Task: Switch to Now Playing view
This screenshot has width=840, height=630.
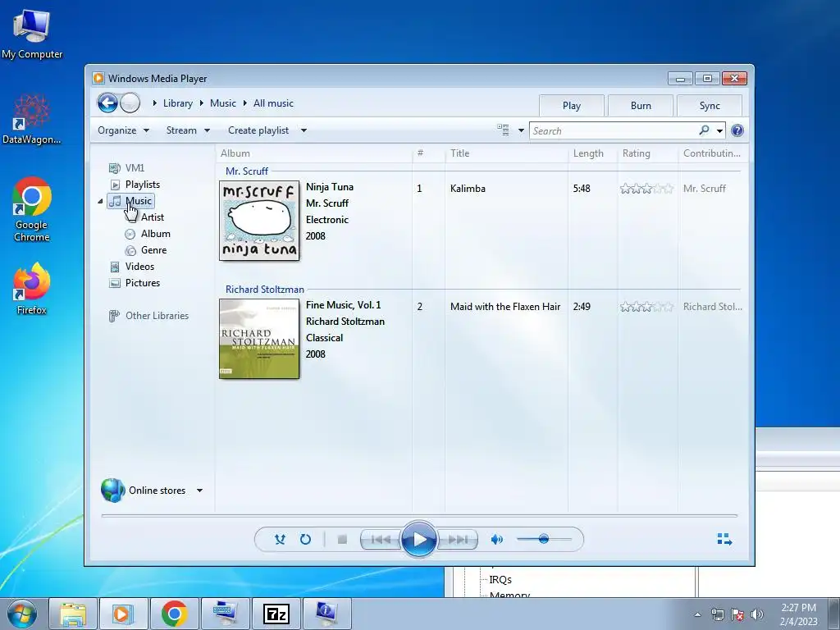Action: pos(724,539)
